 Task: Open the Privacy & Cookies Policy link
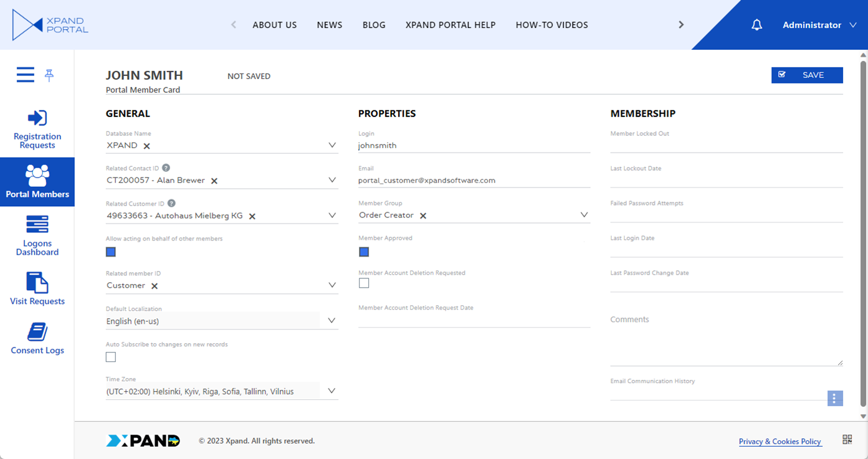[780, 442]
